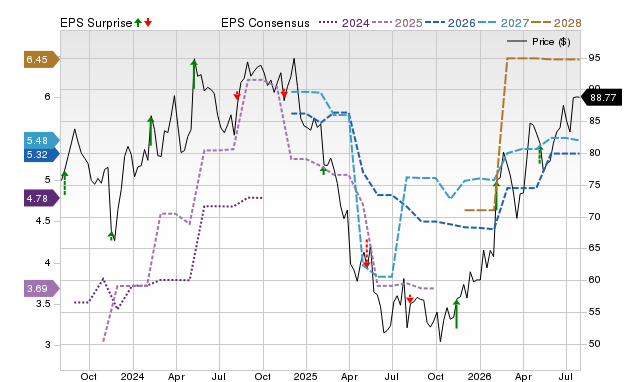Click the light blue 5.48 value badge
This screenshot has height=382, width=640.
(x=42, y=141)
